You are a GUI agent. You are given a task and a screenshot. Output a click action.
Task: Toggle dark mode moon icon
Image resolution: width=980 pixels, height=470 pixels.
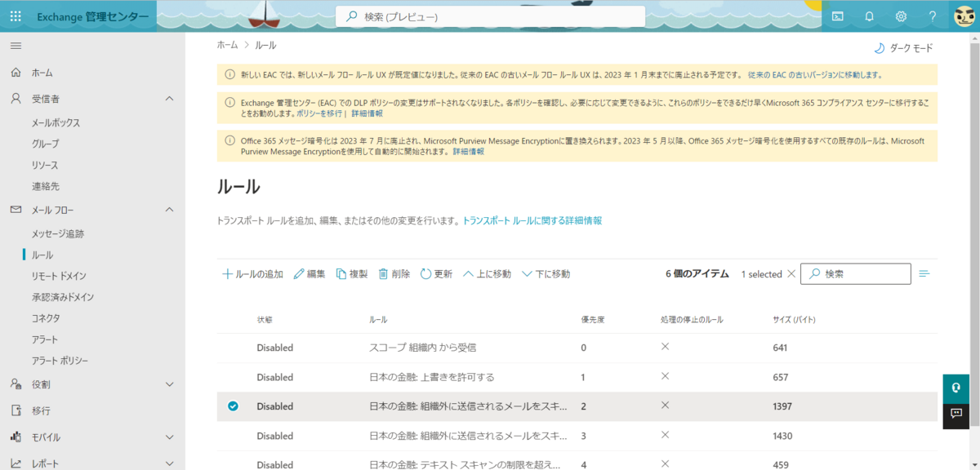[x=880, y=48]
